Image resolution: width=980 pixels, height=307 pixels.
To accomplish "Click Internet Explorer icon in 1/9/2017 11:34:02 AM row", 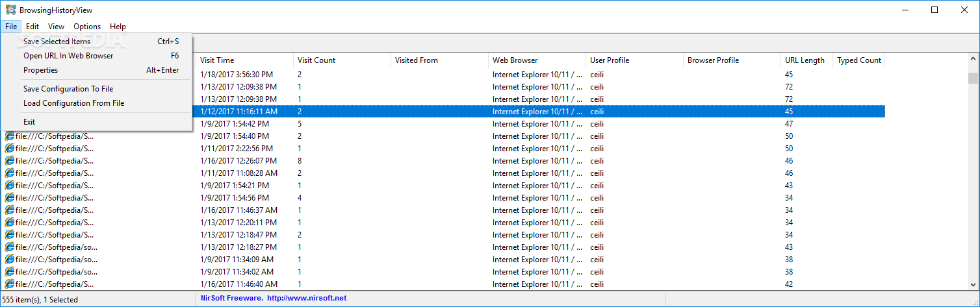I will click(x=10, y=272).
